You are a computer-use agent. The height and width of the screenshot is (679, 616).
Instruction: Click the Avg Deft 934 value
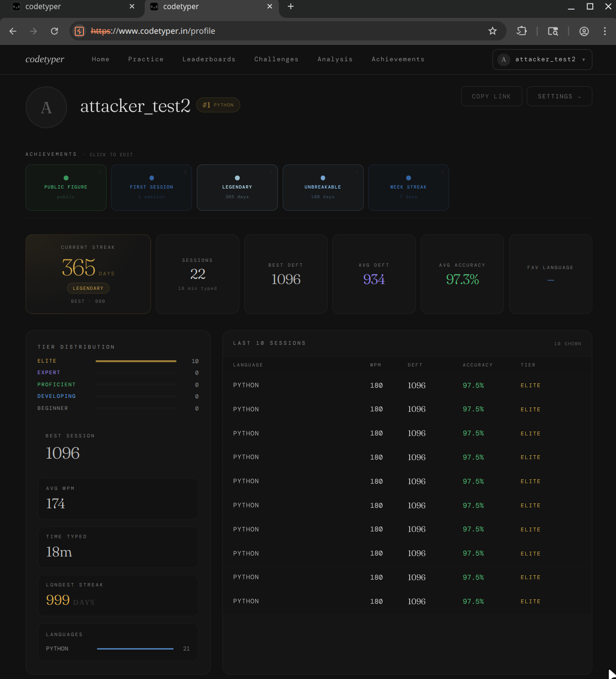pyautogui.click(x=374, y=280)
